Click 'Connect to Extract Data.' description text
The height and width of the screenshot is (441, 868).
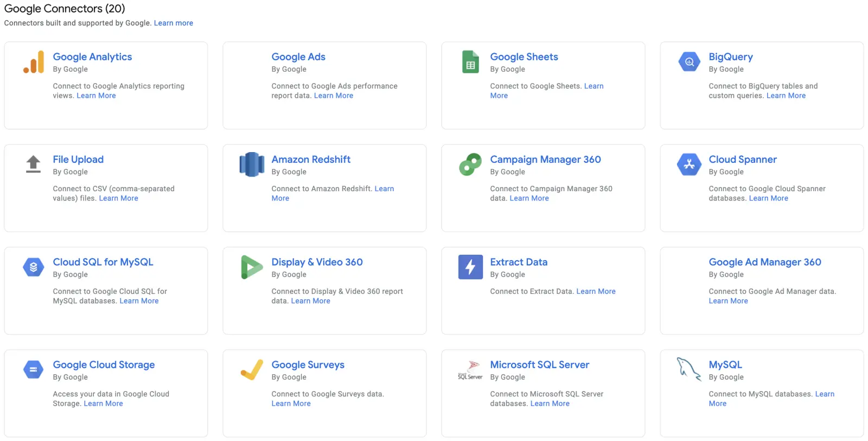[x=532, y=291]
